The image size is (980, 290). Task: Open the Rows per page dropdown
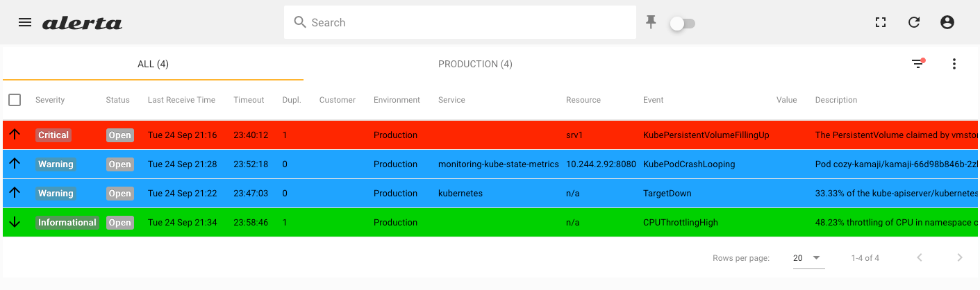click(x=808, y=258)
